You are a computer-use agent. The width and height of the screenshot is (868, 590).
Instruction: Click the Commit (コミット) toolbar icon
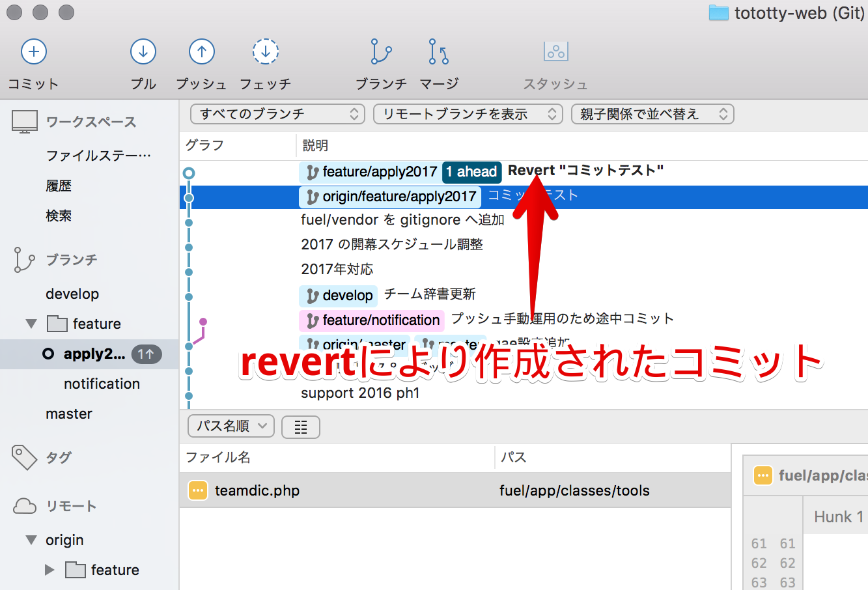pos(34,51)
